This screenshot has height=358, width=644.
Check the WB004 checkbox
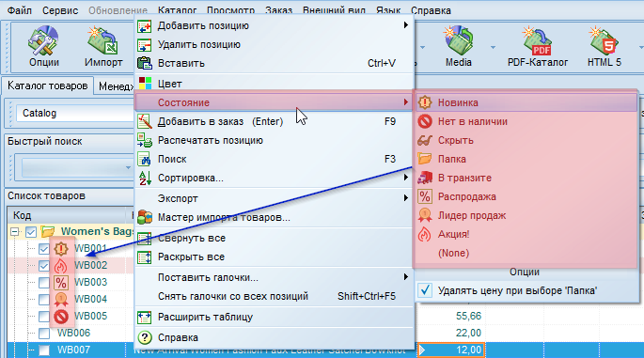click(44, 300)
